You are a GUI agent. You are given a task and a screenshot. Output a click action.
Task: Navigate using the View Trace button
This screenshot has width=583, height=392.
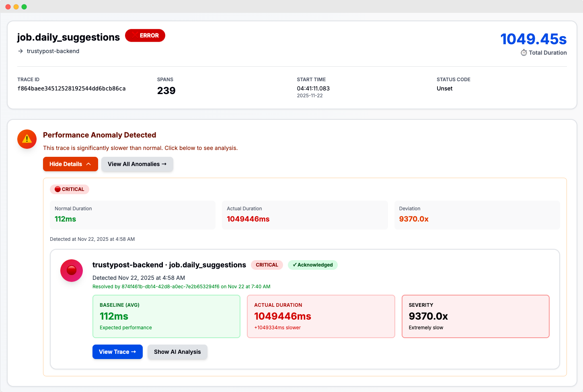(117, 352)
